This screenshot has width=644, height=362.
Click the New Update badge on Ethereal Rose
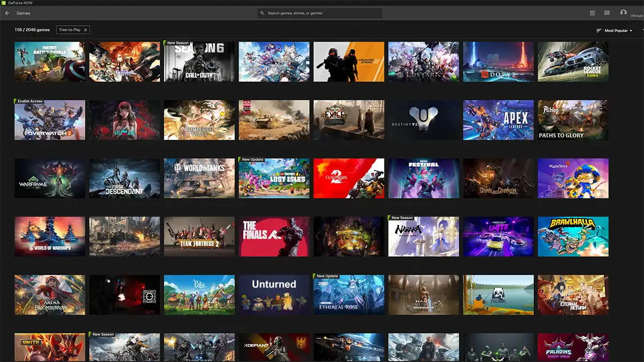327,276
